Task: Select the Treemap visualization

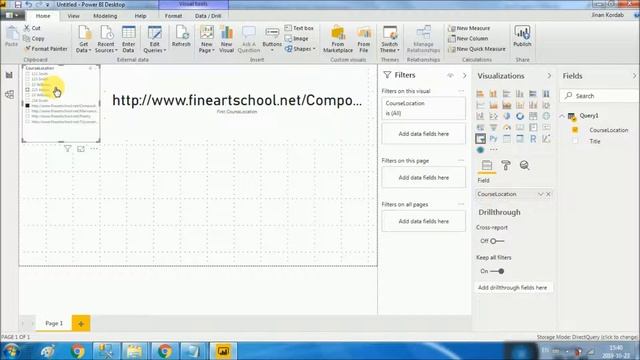Action: tap(533, 116)
